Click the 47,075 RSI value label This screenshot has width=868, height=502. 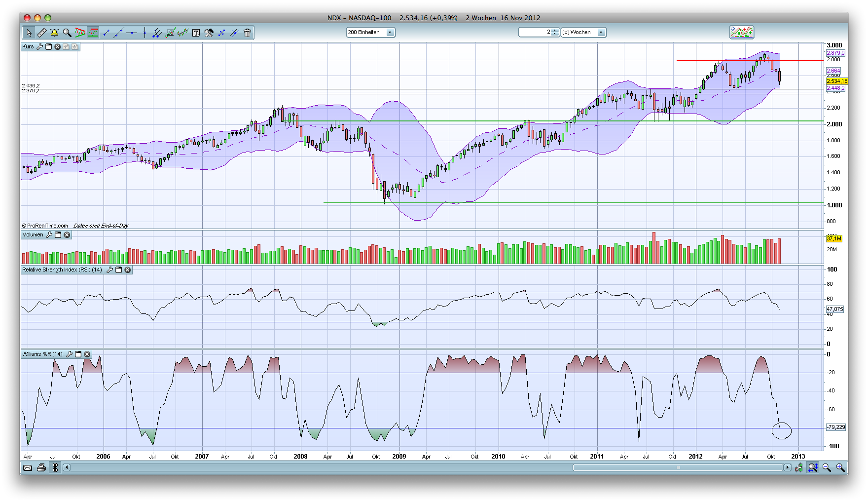(835, 309)
